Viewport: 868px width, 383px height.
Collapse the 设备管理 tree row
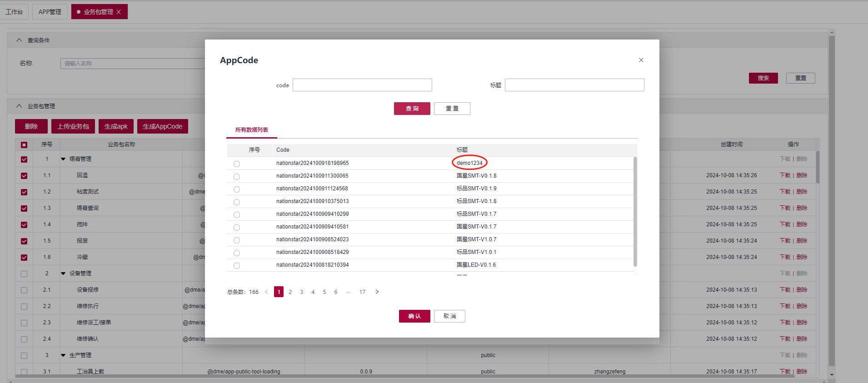click(x=63, y=274)
